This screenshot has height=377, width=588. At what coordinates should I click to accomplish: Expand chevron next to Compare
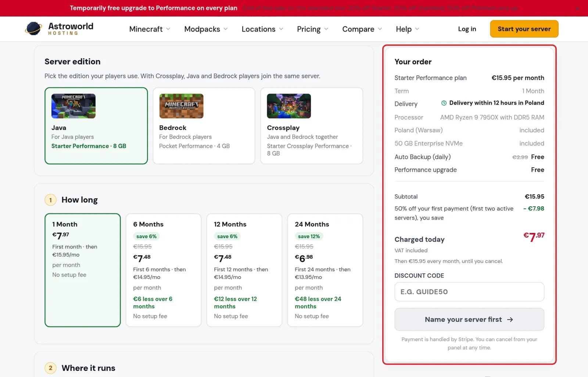(x=380, y=29)
